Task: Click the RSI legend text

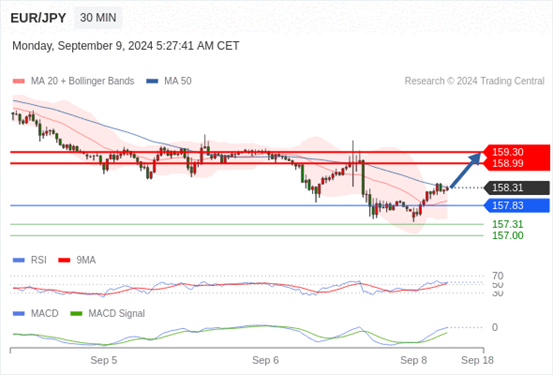Action: click(39, 260)
